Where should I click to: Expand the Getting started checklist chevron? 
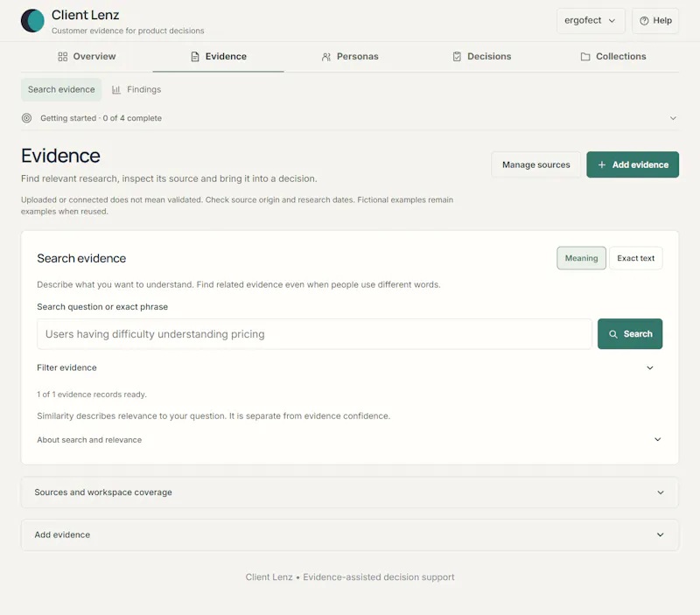pyautogui.click(x=673, y=118)
